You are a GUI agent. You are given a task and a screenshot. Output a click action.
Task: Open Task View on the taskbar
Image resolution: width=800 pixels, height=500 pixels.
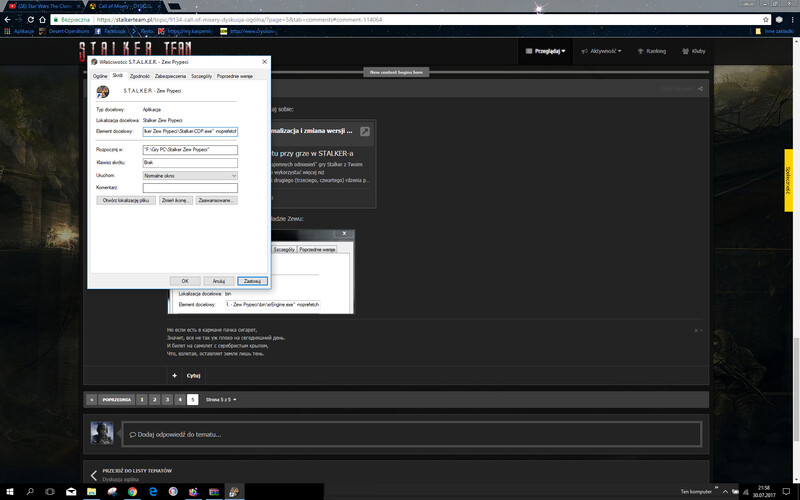(x=50, y=492)
